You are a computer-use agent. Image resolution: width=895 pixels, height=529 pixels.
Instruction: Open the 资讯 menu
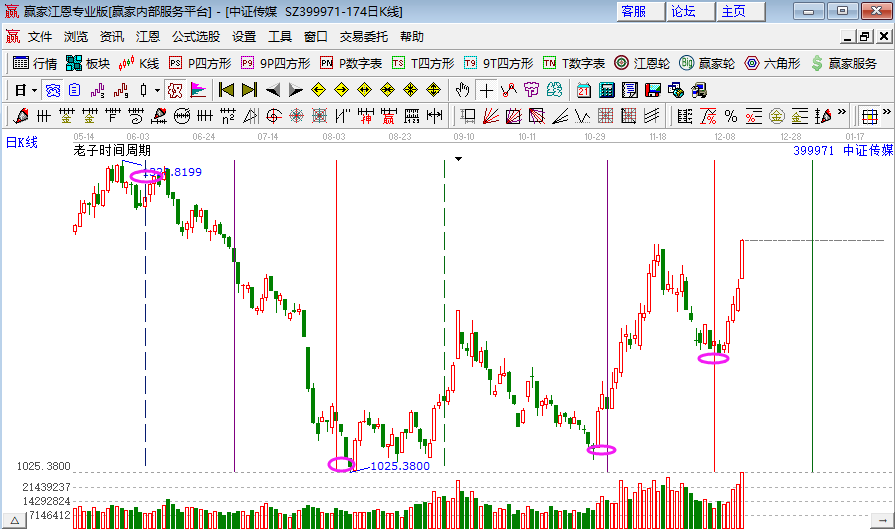pos(112,37)
